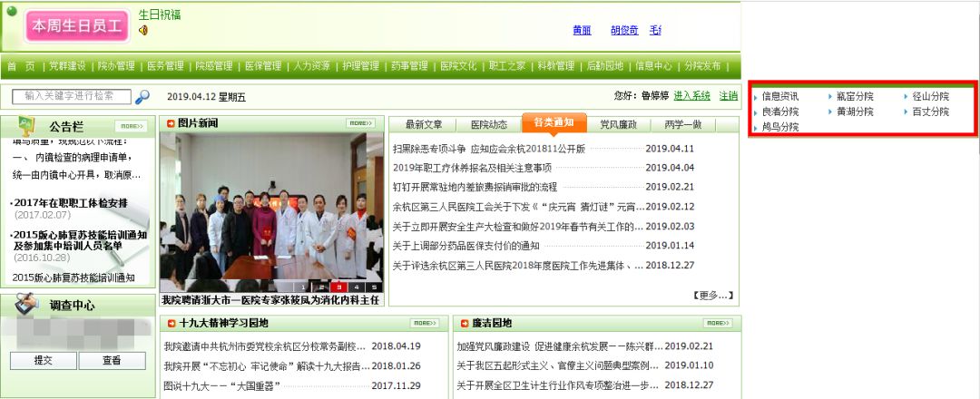Click the 查看 survey view button
980x399 pixels.
coord(113,360)
